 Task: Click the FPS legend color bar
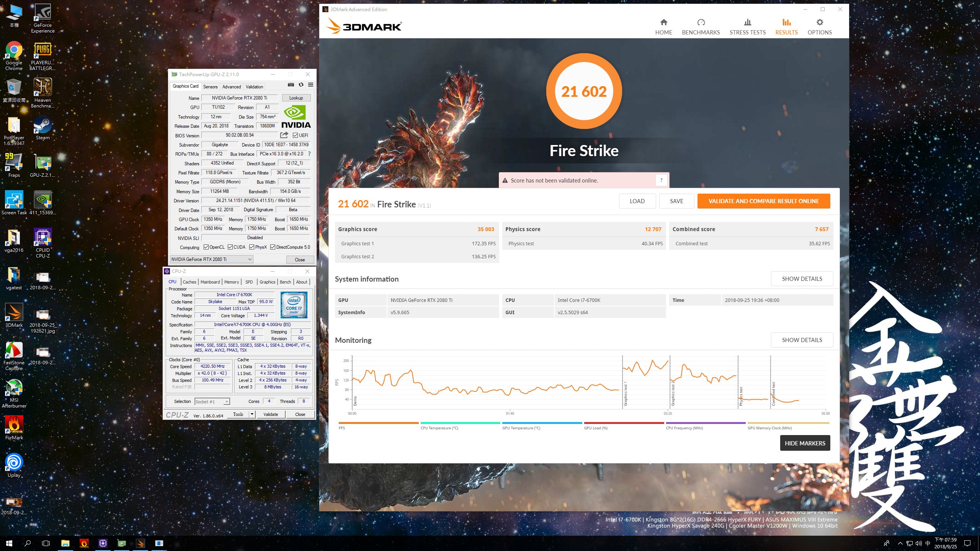point(379,423)
